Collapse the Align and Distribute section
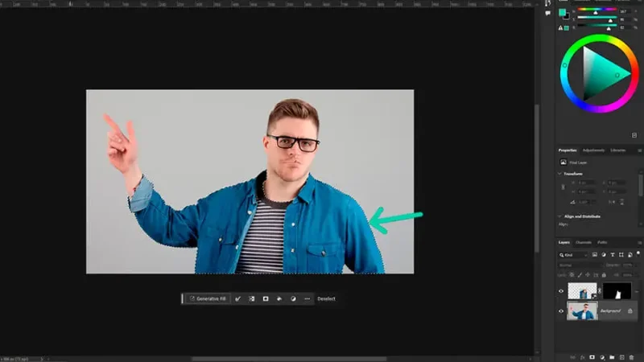The width and height of the screenshot is (644, 362). click(559, 216)
